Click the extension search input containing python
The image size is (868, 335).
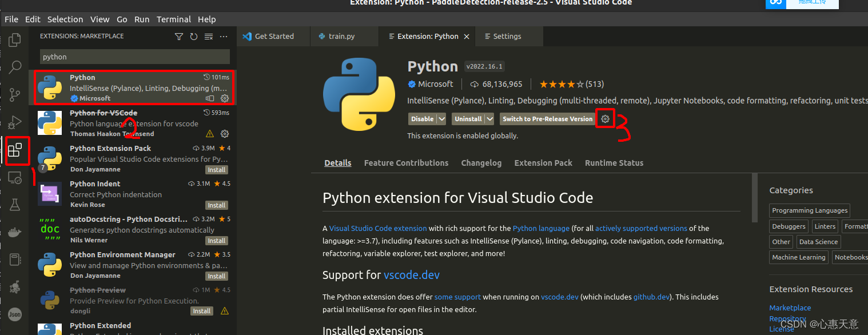coord(134,57)
